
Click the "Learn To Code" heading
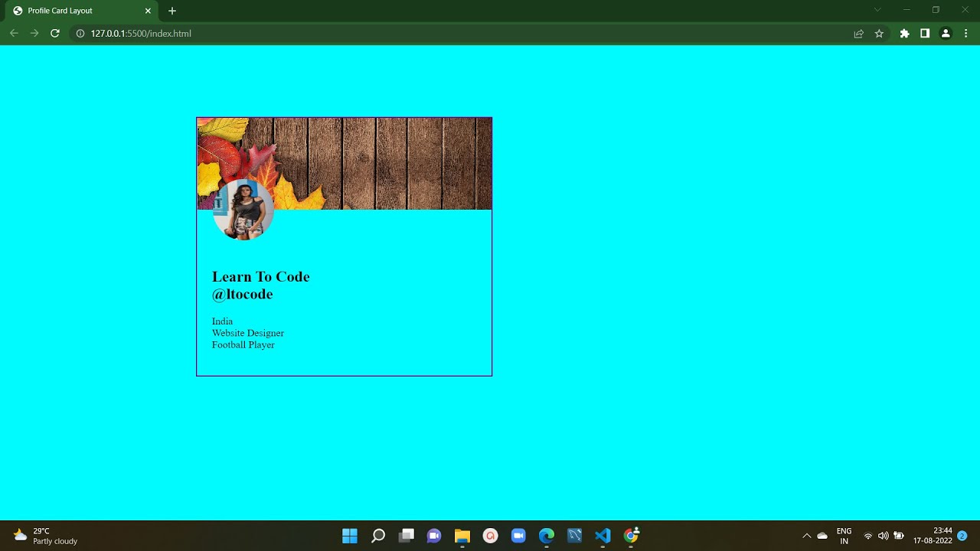click(x=261, y=277)
